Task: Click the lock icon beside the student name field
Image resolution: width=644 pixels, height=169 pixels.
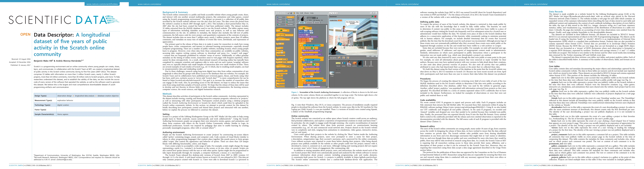Action: point(317,18)
